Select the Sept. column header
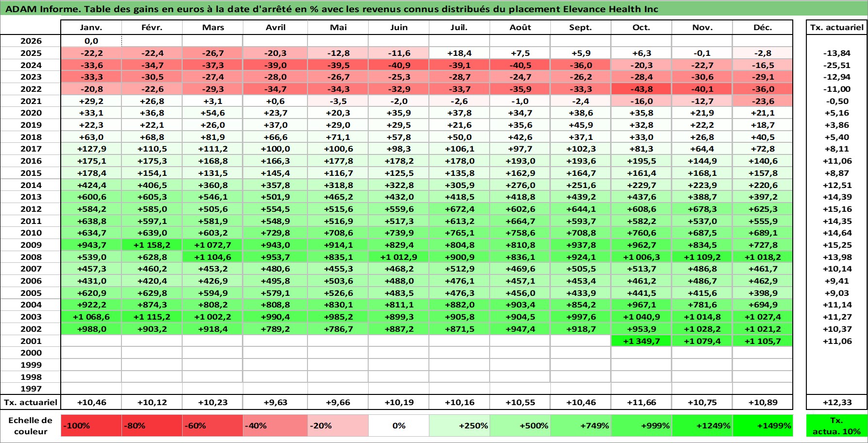This screenshot has width=868, height=443. point(581,28)
